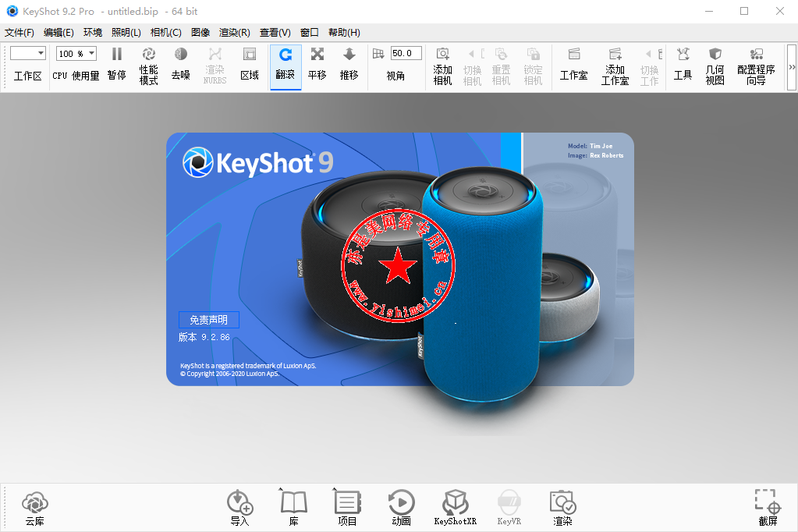This screenshot has height=532, width=798.
Task: Add a camera with 添加相机
Action: [442, 66]
